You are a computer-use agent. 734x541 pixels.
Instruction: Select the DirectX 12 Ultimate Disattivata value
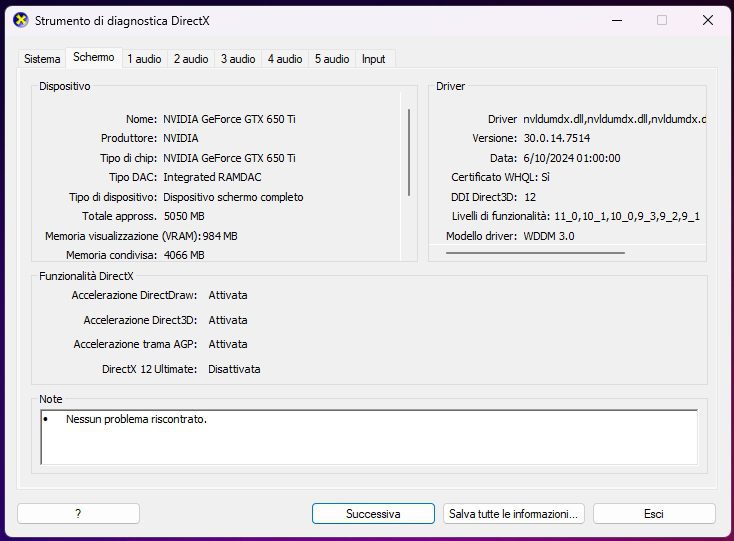[234, 369]
